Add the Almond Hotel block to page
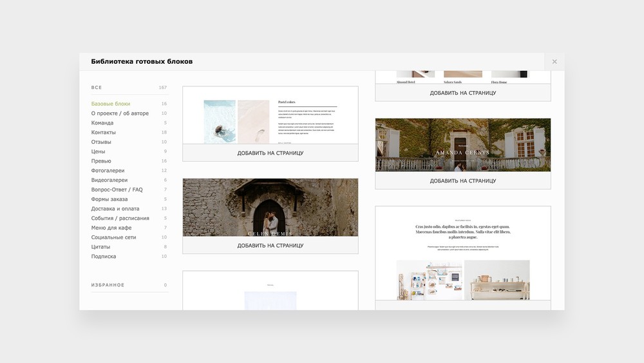 point(462,93)
